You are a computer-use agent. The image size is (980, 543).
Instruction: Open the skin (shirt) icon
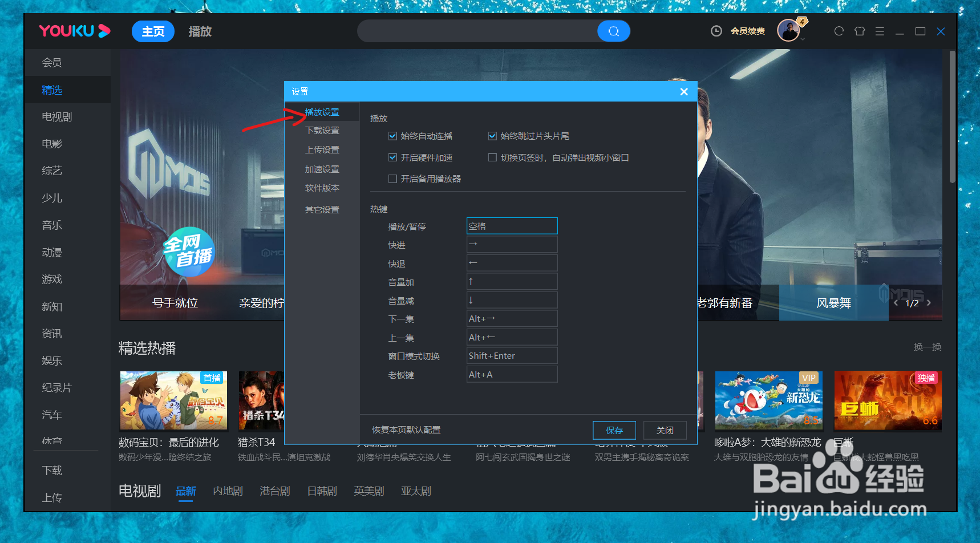860,31
